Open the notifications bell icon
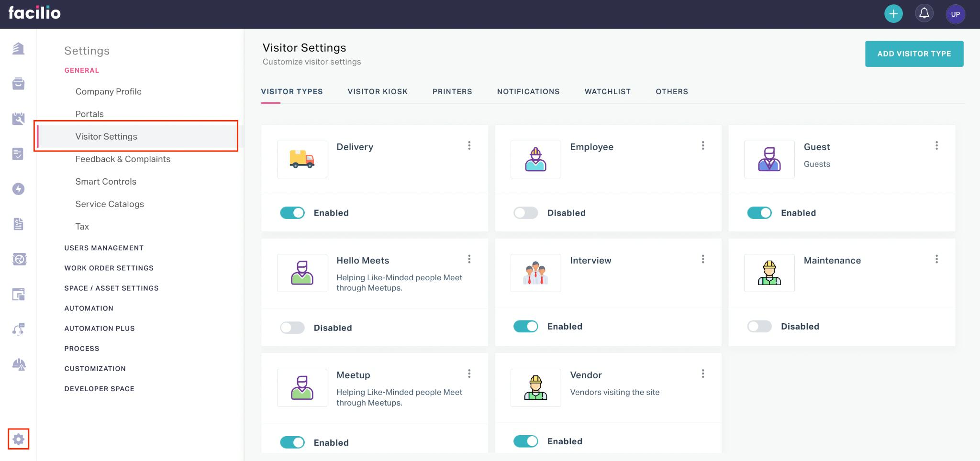 coord(924,13)
